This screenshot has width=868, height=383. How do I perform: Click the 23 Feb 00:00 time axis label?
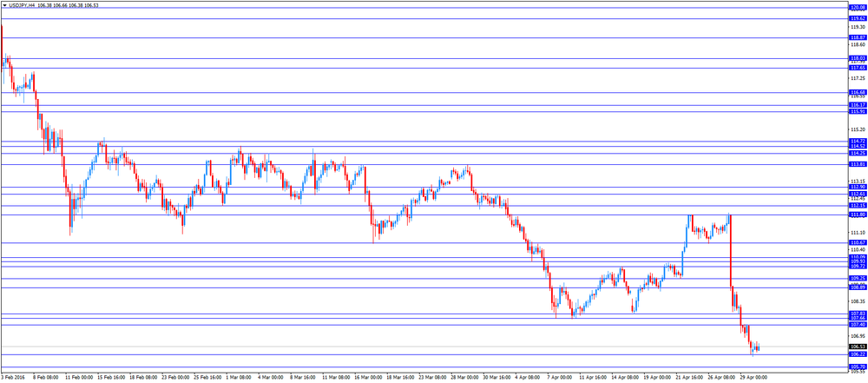pyautogui.click(x=176, y=378)
